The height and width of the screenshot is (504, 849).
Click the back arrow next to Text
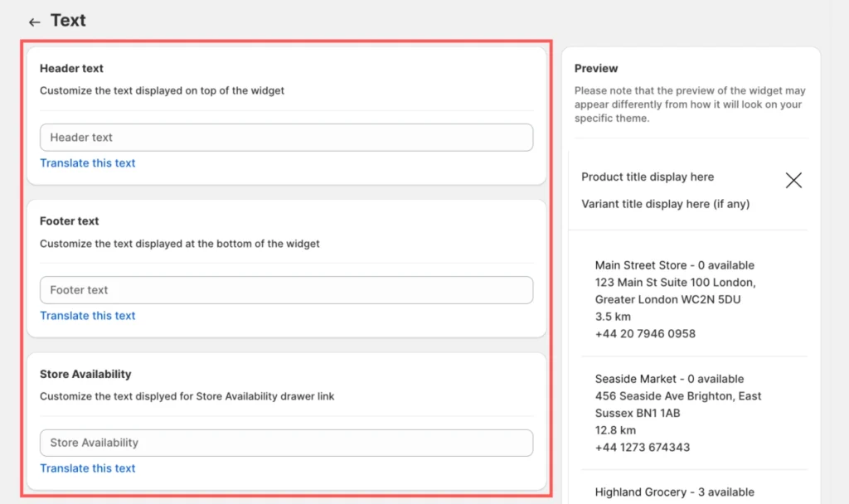(34, 22)
